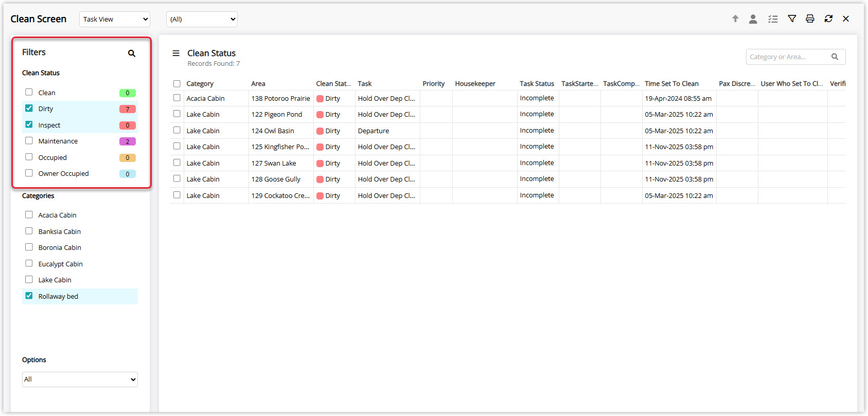868x416 pixels.
Task: Select the 128 Goose Gully row checkbox
Action: coord(177,178)
